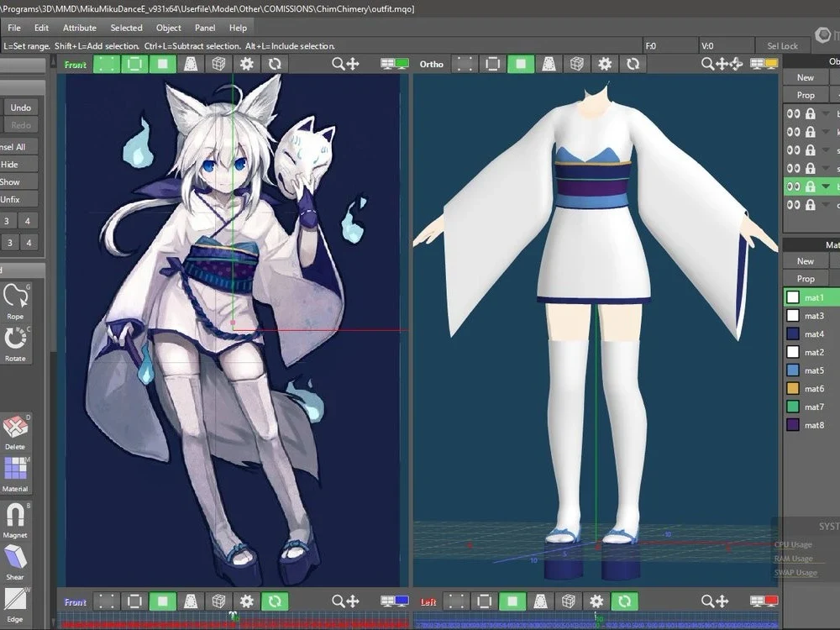
Task: Click perspective icon in upper Front view toolbar
Action: point(191,65)
